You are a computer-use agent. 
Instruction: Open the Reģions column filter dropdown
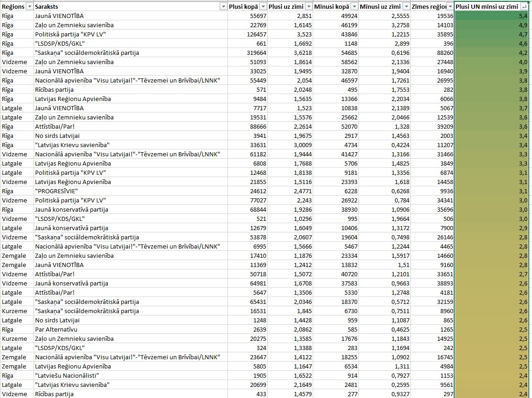[29, 6]
